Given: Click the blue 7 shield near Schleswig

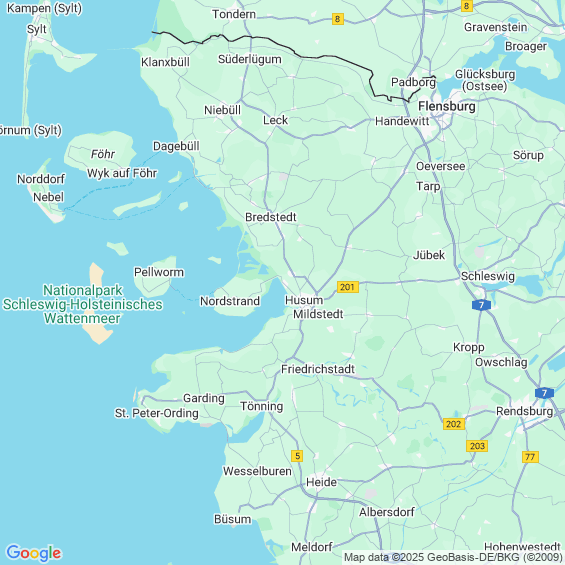Looking at the screenshot, I should point(481,305).
